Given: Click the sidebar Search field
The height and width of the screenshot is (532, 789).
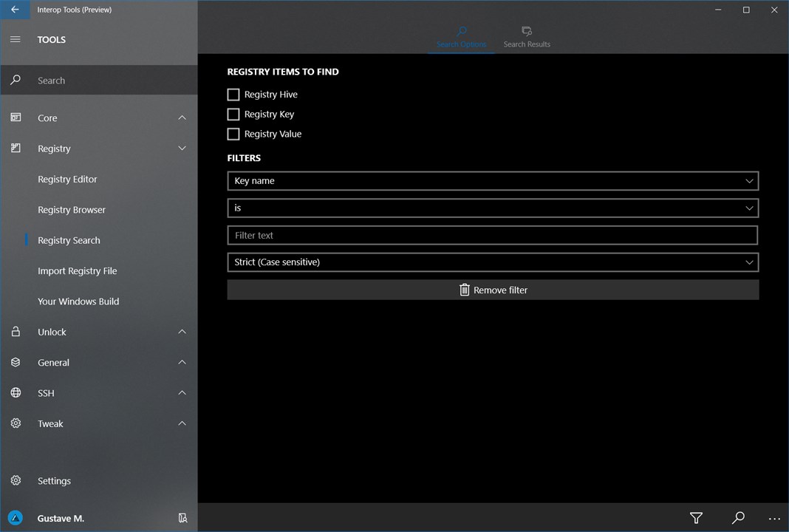Looking at the screenshot, I should [x=99, y=80].
